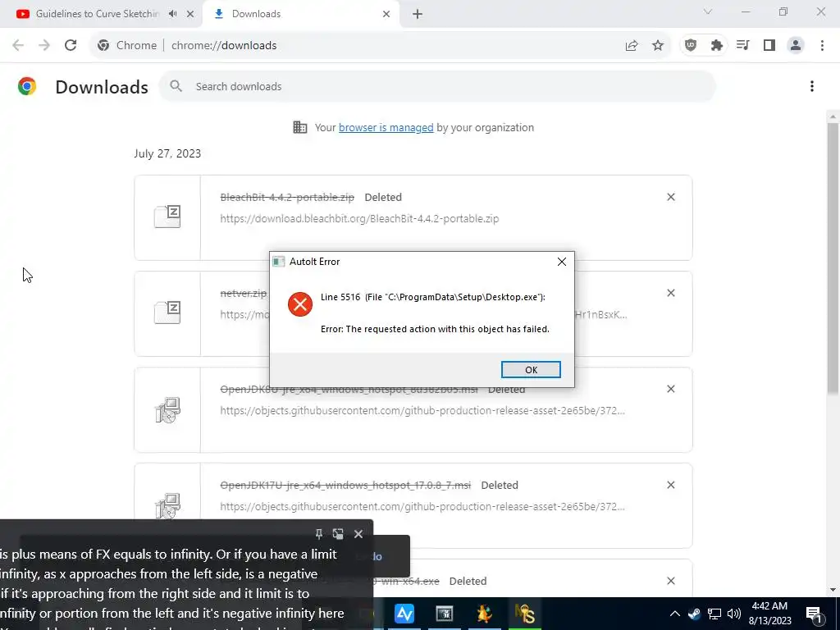Viewport: 840px width, 630px height.
Task: Open the tab search dropdown
Action: 708,11
